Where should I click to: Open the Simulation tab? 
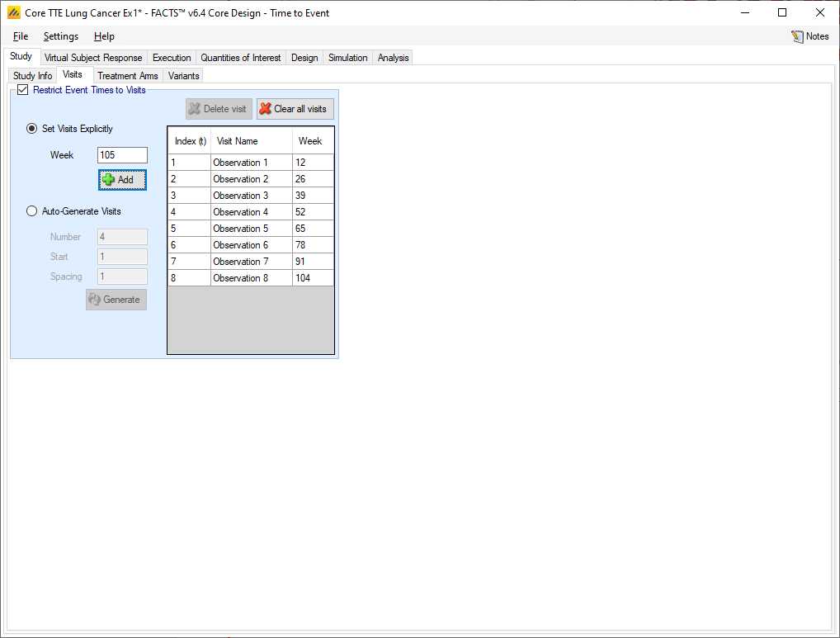[x=347, y=58]
